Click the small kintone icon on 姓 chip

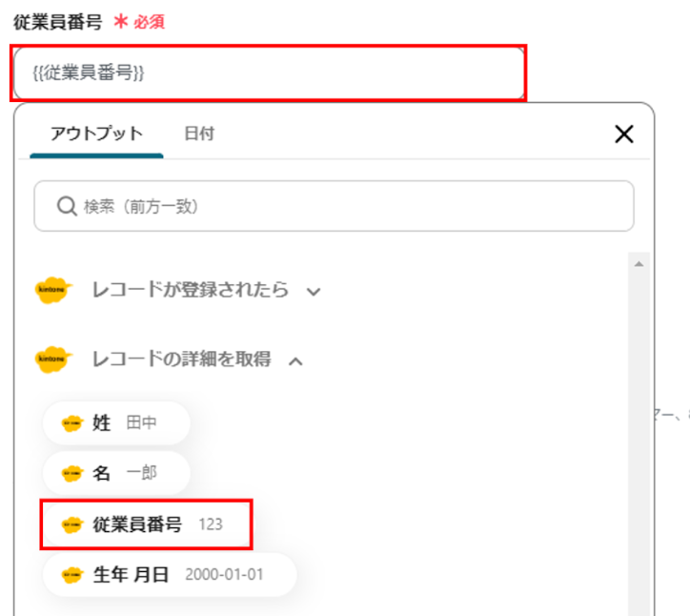click(x=72, y=423)
